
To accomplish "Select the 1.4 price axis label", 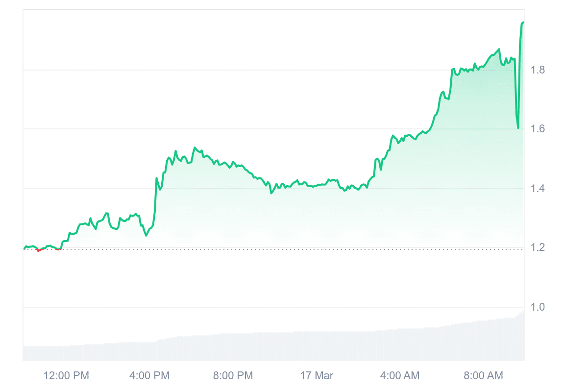I will pyautogui.click(x=539, y=189).
